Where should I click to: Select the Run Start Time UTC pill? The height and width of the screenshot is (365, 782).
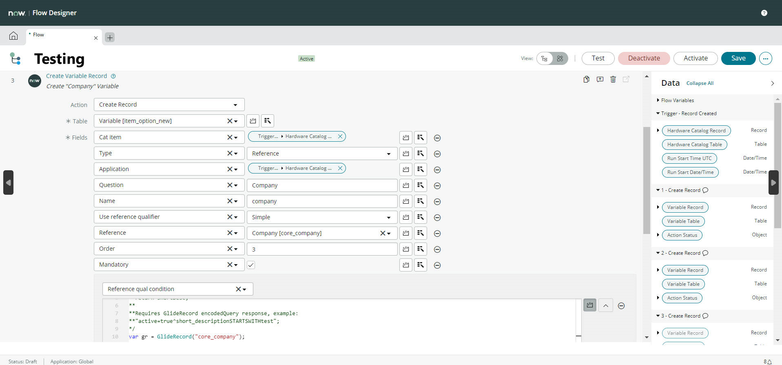(x=689, y=158)
